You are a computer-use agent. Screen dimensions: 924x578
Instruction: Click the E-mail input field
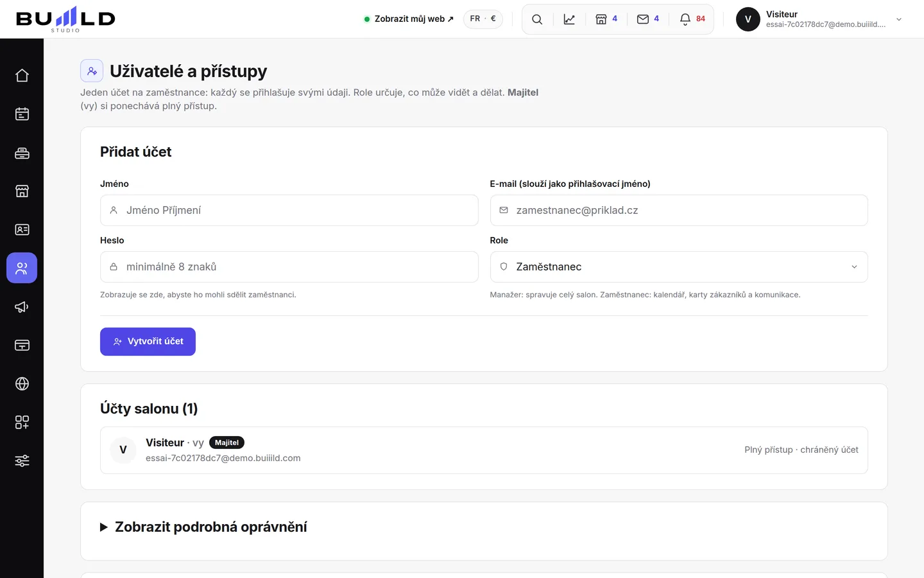coord(679,210)
